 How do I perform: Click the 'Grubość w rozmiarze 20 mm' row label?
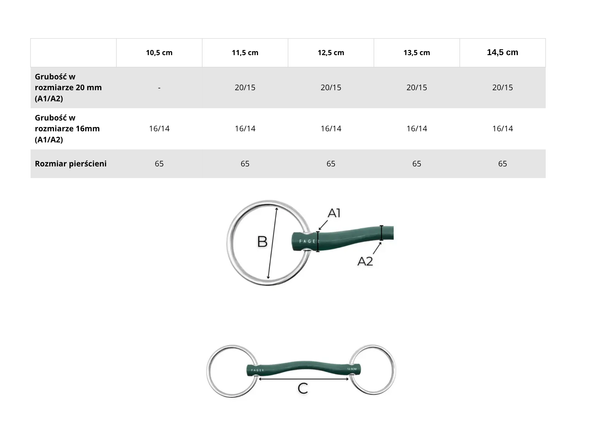click(x=66, y=87)
